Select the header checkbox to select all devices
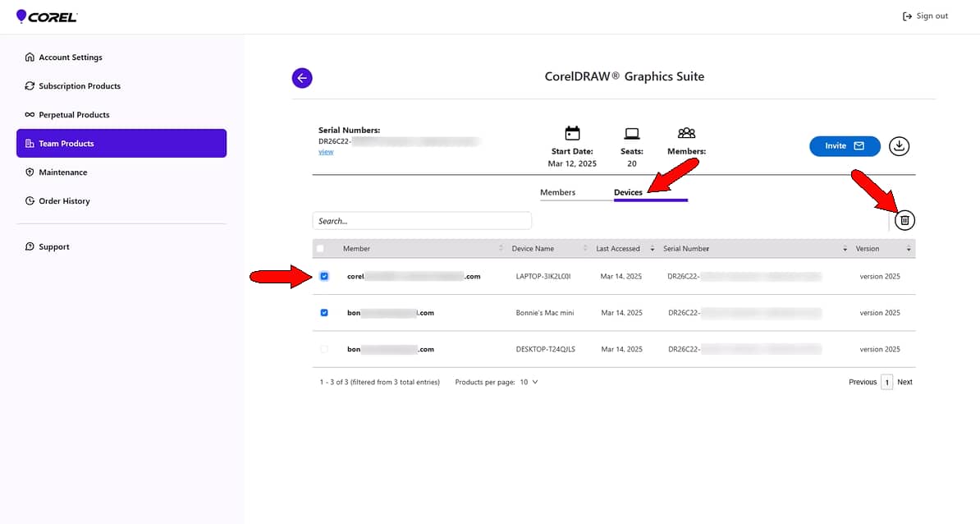 point(320,248)
